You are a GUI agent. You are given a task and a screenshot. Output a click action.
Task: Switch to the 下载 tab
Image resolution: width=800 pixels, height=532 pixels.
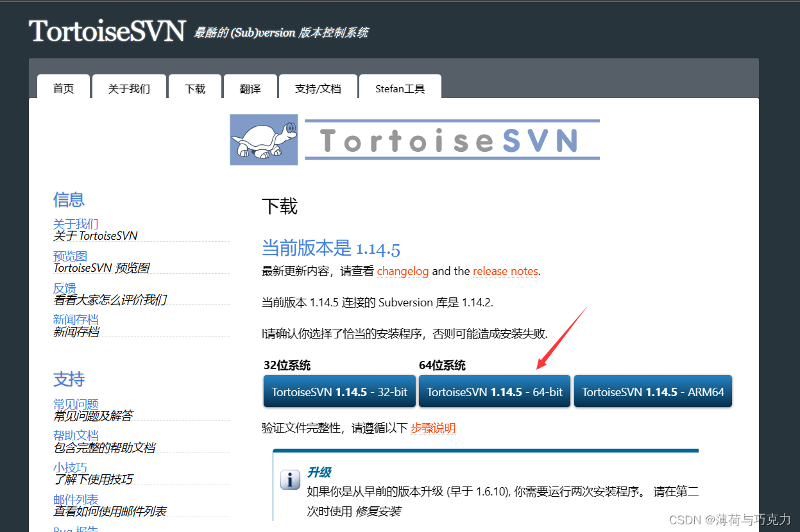[x=195, y=88]
